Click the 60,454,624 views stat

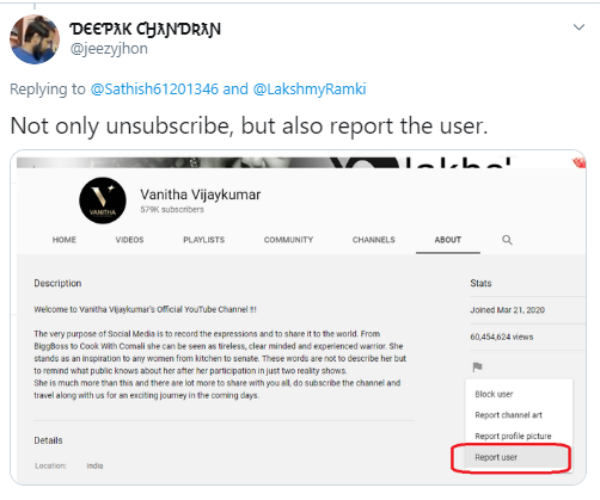(x=502, y=337)
